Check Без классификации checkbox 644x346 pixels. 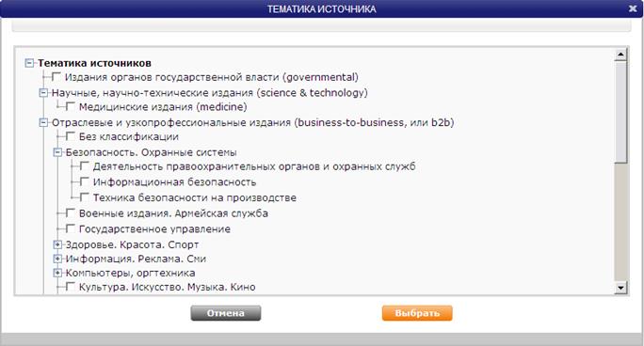(x=71, y=136)
